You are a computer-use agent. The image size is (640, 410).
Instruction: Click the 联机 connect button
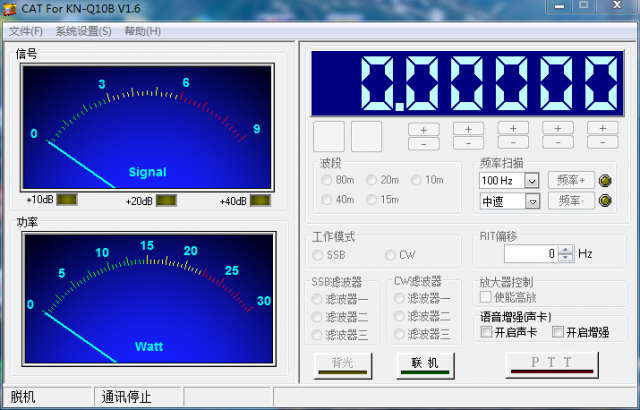[x=425, y=365]
